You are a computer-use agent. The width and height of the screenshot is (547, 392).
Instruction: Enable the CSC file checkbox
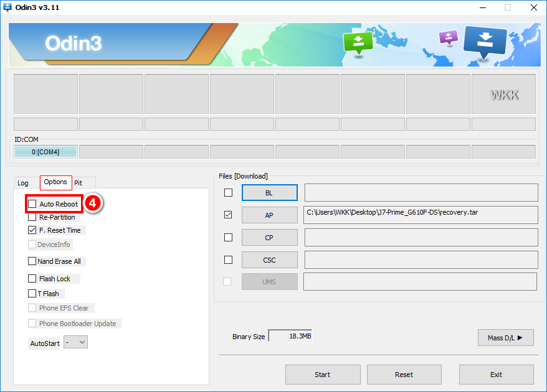coord(228,259)
